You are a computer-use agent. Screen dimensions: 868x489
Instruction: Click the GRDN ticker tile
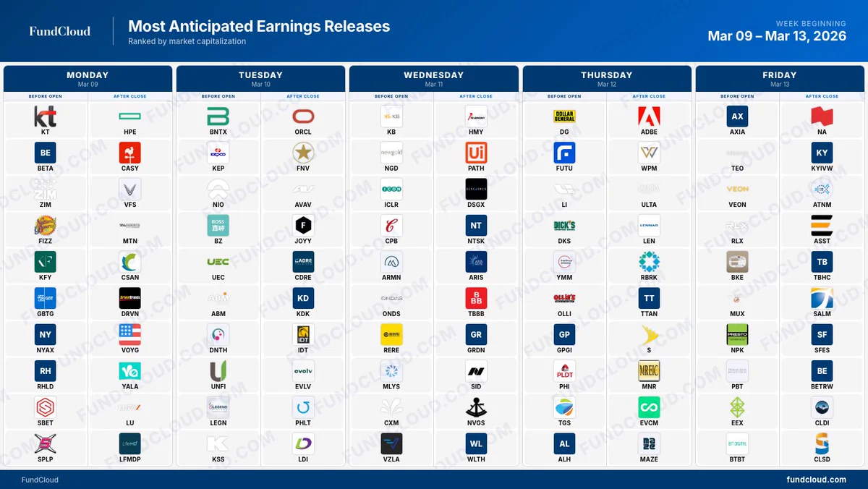[x=476, y=339]
